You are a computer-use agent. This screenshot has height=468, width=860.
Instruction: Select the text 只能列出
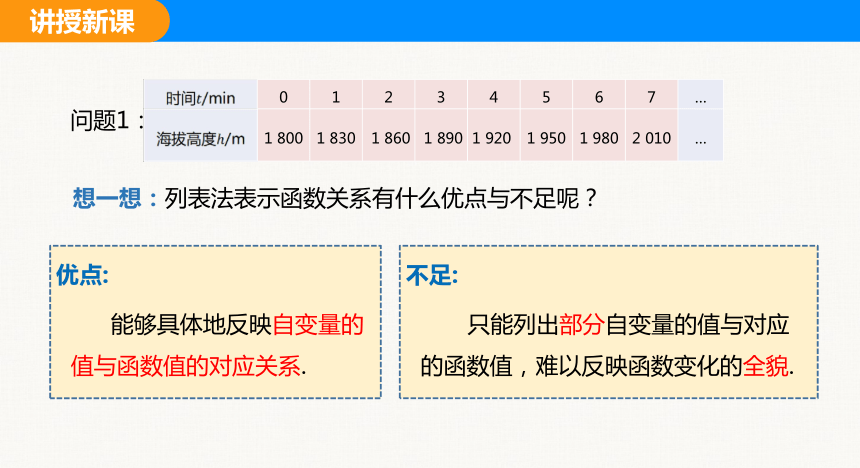click(513, 324)
